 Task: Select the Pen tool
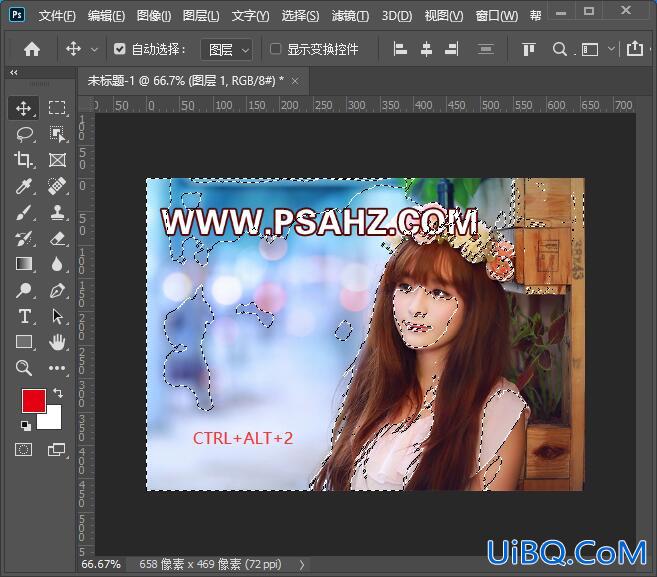pos(57,290)
